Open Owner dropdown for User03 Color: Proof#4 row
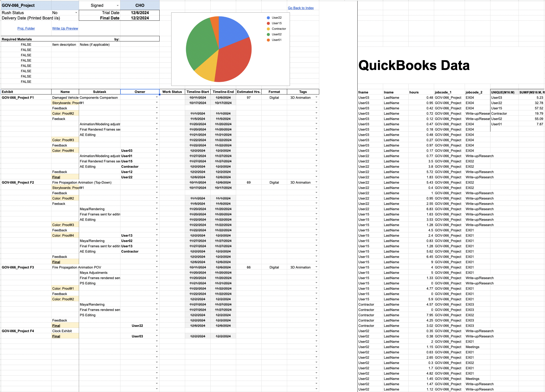545x392 pixels. click(x=157, y=150)
